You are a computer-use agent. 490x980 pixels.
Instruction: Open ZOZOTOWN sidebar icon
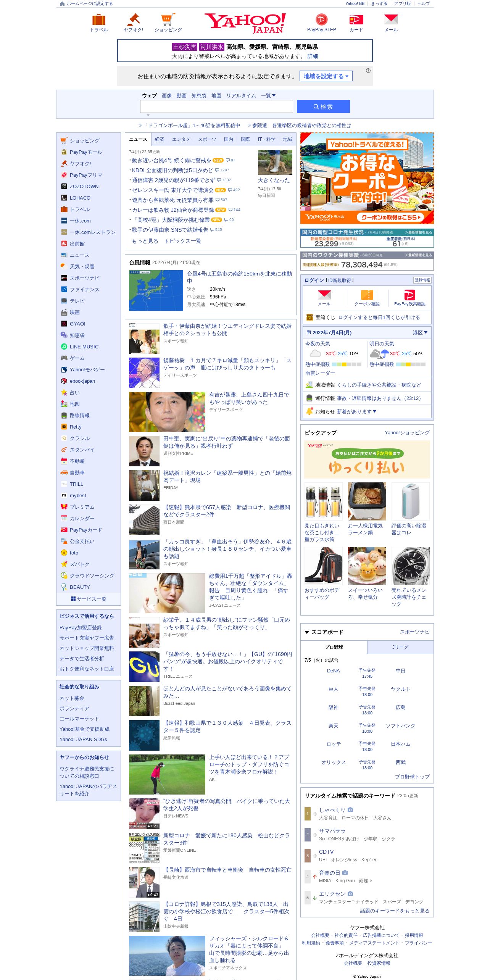point(64,186)
